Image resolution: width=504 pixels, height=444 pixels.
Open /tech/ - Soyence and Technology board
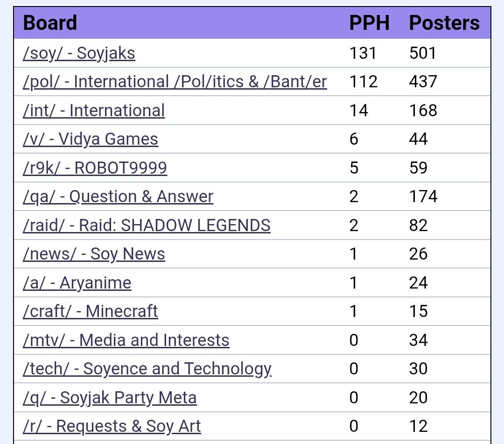coord(147,369)
